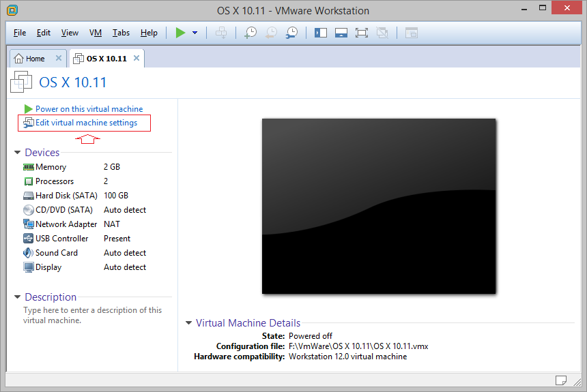This screenshot has height=392, width=587.
Task: Click the NAT network adapter value
Action: [x=112, y=224]
